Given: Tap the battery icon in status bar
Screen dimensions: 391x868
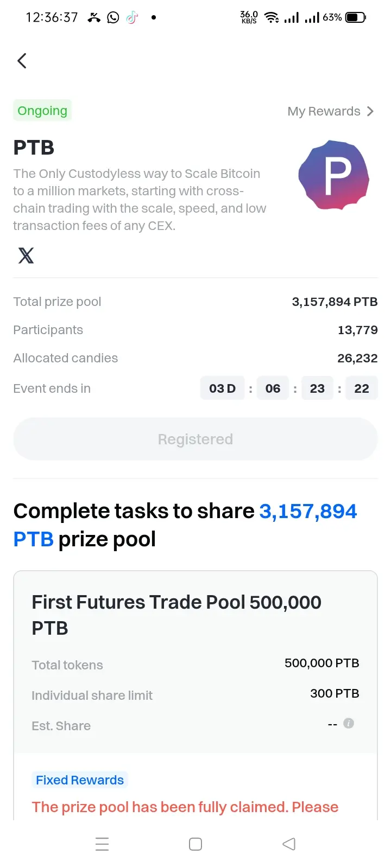Looking at the screenshot, I should click(x=356, y=17).
